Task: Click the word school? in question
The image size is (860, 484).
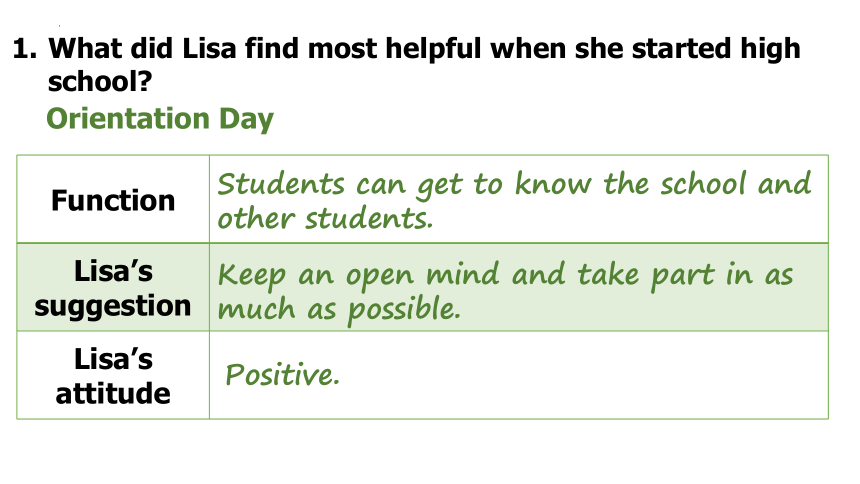Action: pyautogui.click(x=100, y=82)
